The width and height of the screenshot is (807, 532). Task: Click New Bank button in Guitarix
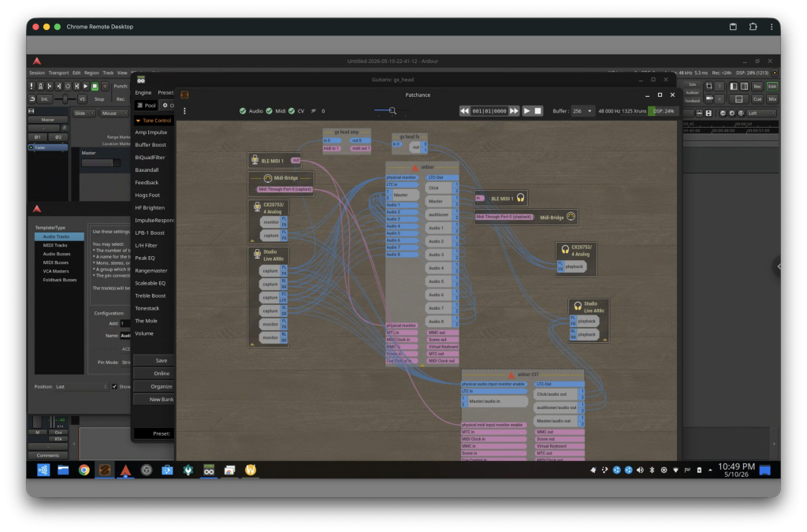[154, 400]
